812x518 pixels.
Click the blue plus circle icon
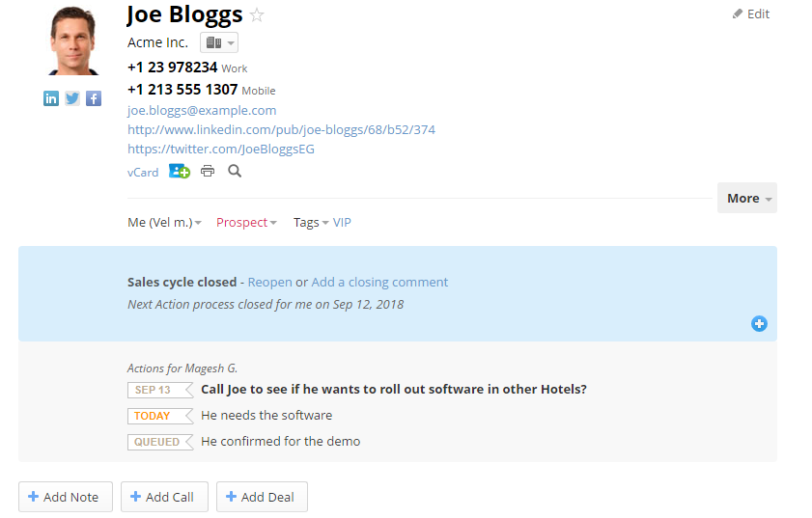click(759, 324)
